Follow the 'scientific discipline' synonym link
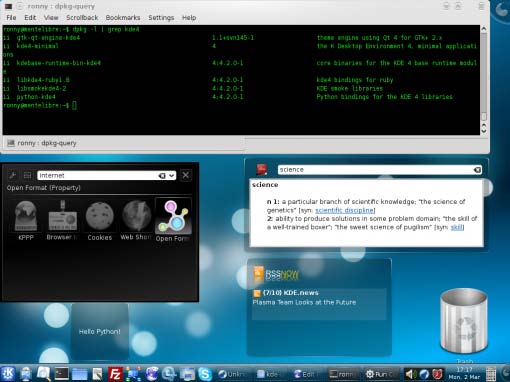The image size is (510, 382). (345, 210)
